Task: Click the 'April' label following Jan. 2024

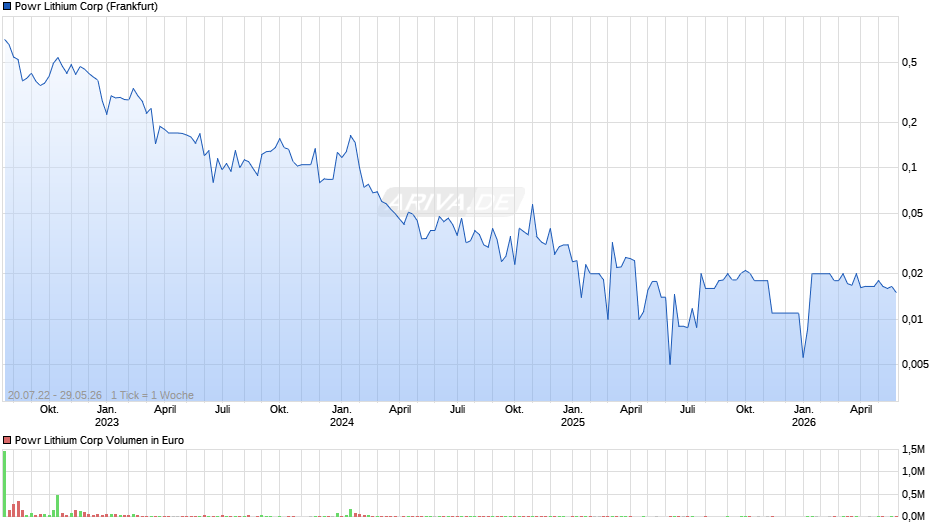Action: [400, 410]
